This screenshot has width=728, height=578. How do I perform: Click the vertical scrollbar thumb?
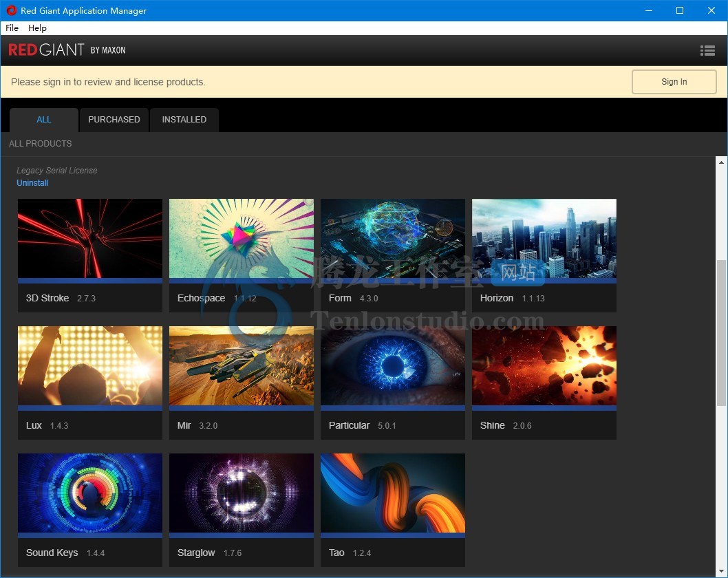coord(721,333)
